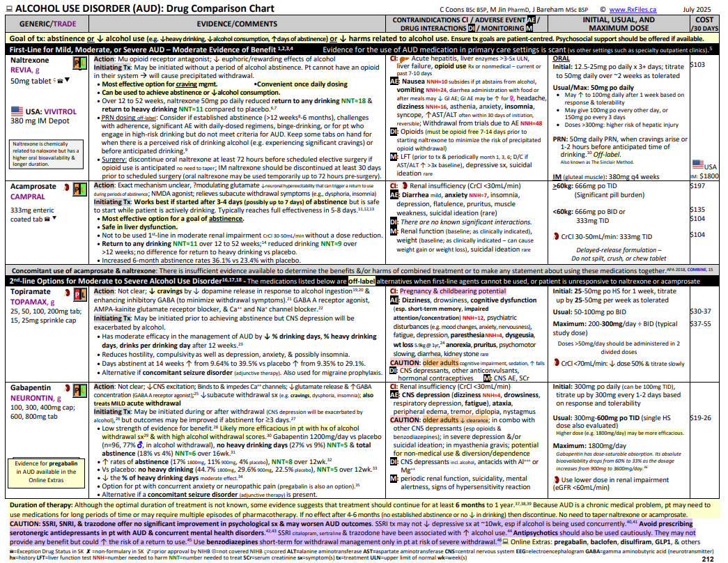Viewport: 728px width, 563px height.
Task: Click the US flag next to USA: VIVITROL
Action: click(x=17, y=111)
